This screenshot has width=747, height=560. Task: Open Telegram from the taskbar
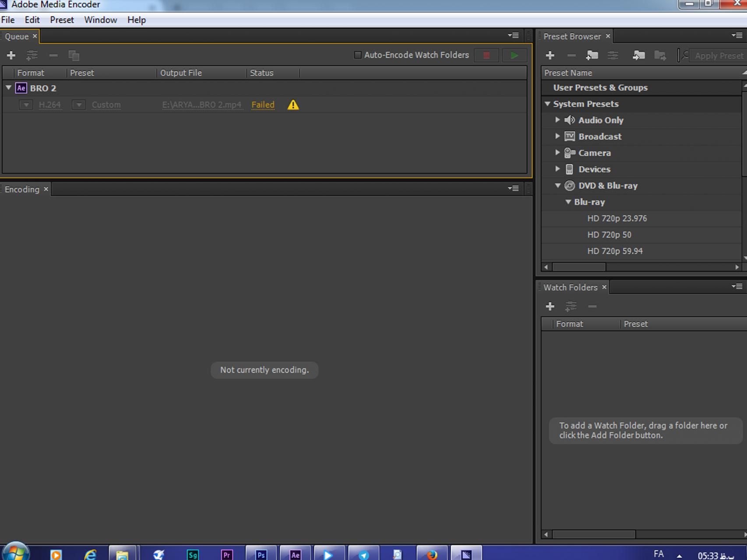coord(363,554)
